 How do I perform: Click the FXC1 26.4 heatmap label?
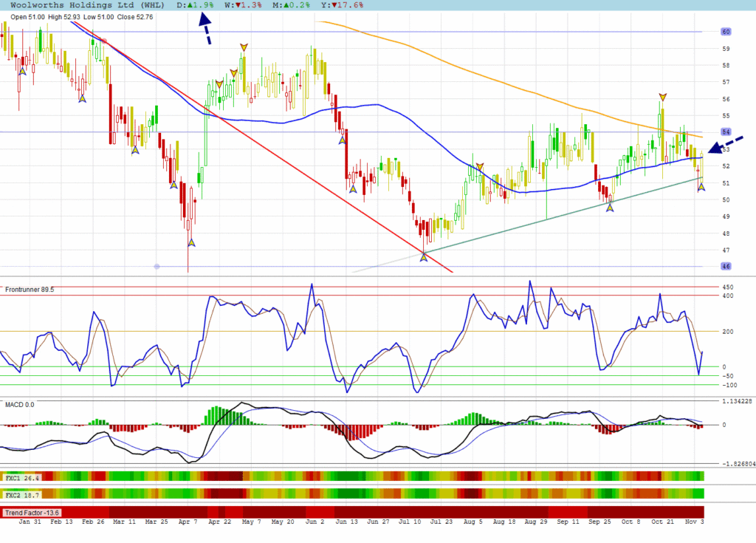click(x=22, y=477)
